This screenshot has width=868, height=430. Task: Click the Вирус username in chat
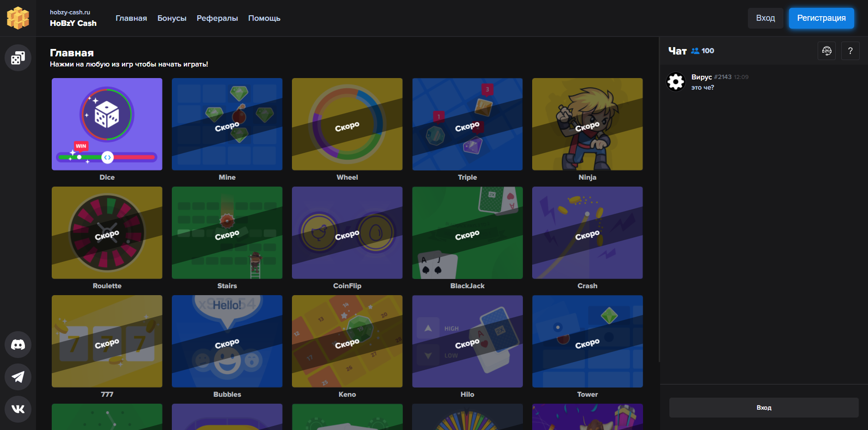tap(702, 77)
